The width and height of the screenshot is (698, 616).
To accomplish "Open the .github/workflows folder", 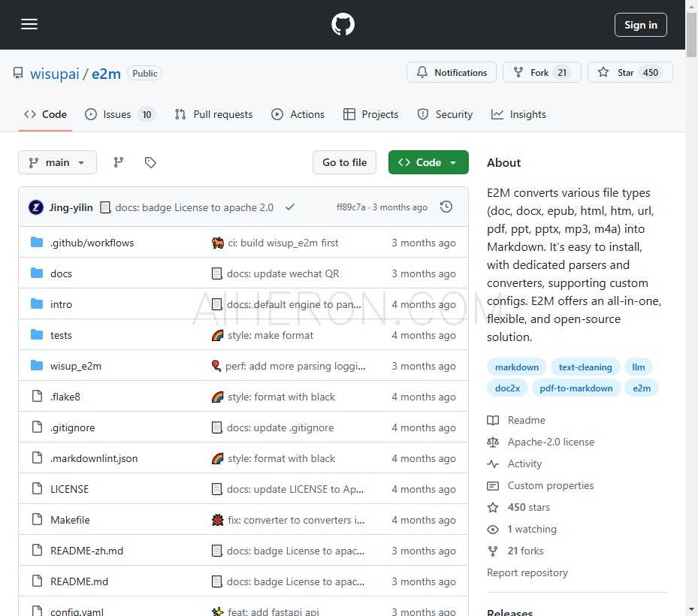I will pyautogui.click(x=92, y=243).
